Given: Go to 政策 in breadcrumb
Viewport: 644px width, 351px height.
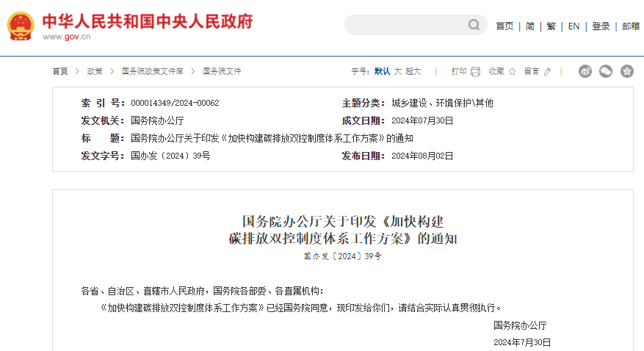Looking at the screenshot, I should [95, 71].
